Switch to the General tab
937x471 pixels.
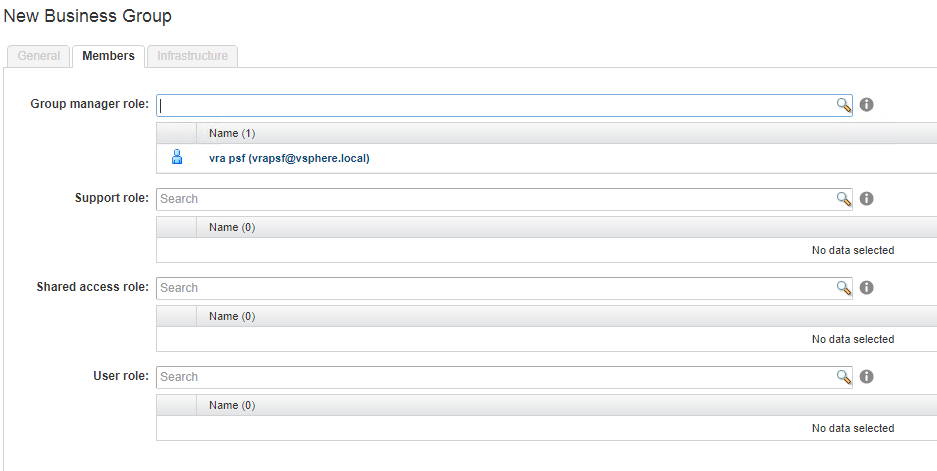(x=39, y=56)
